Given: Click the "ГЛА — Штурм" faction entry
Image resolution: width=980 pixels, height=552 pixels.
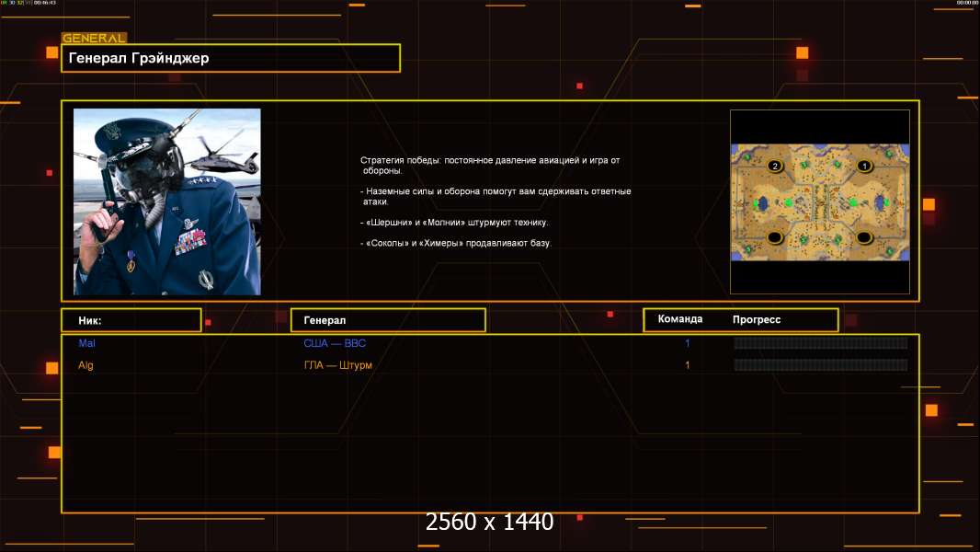Looking at the screenshot, I should click(337, 365).
